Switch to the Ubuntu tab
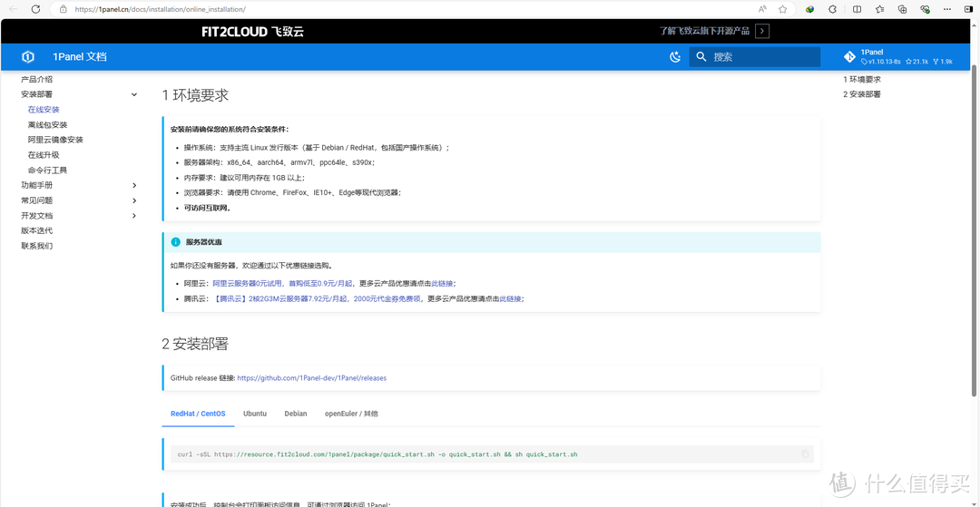The width and height of the screenshot is (980, 507). click(255, 414)
